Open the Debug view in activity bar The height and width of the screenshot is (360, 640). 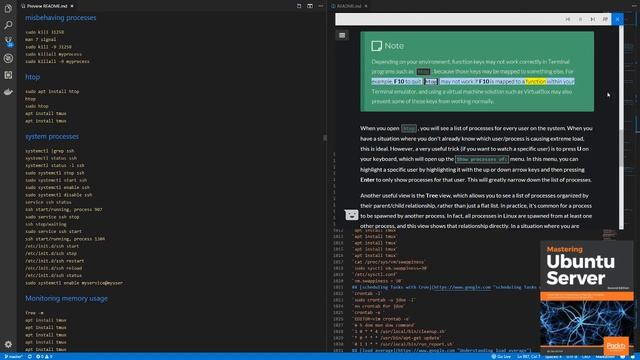8,58
